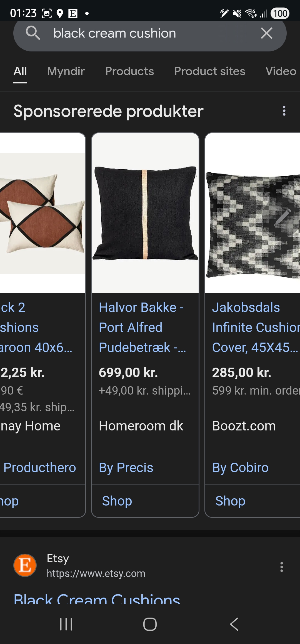Image resolution: width=300 pixels, height=644 pixels.
Task: Tap Shop under Homeroom dk
Action: tap(117, 501)
